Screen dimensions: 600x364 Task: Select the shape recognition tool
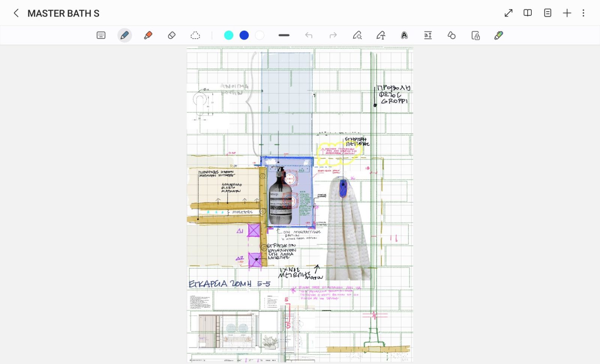(451, 35)
